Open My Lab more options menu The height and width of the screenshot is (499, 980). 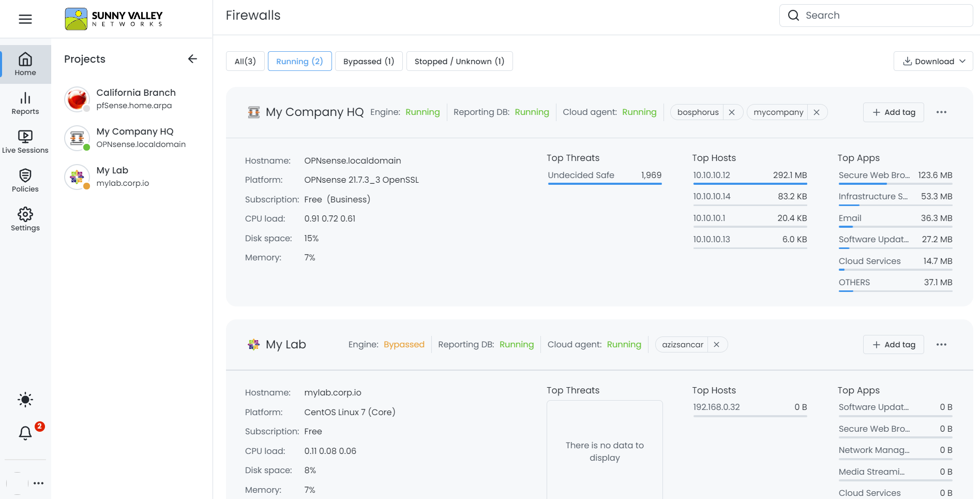941,345
